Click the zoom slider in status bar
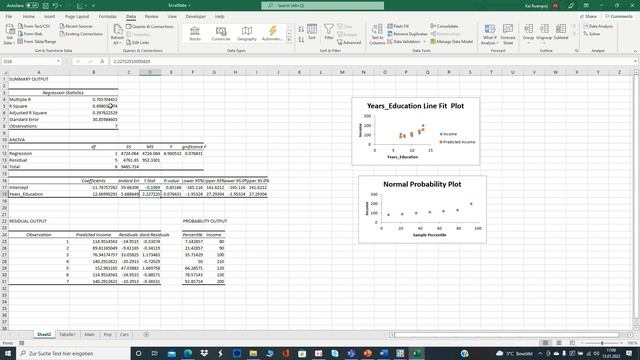 tap(602, 343)
